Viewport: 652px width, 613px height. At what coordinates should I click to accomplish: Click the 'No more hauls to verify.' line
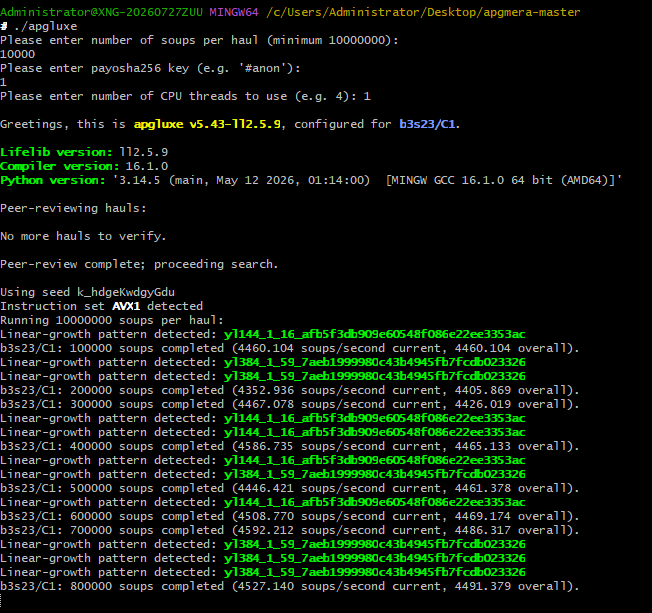[x=83, y=236]
